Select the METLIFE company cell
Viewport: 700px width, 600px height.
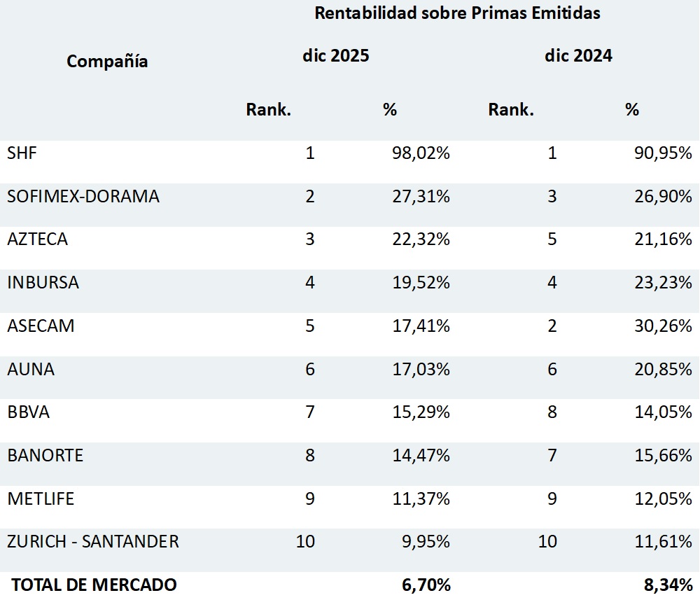[41, 499]
